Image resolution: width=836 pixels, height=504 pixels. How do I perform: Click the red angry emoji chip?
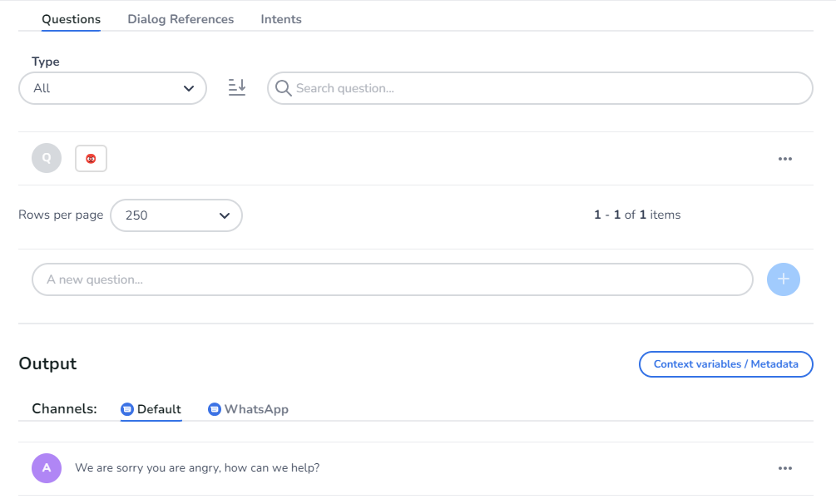(91, 158)
